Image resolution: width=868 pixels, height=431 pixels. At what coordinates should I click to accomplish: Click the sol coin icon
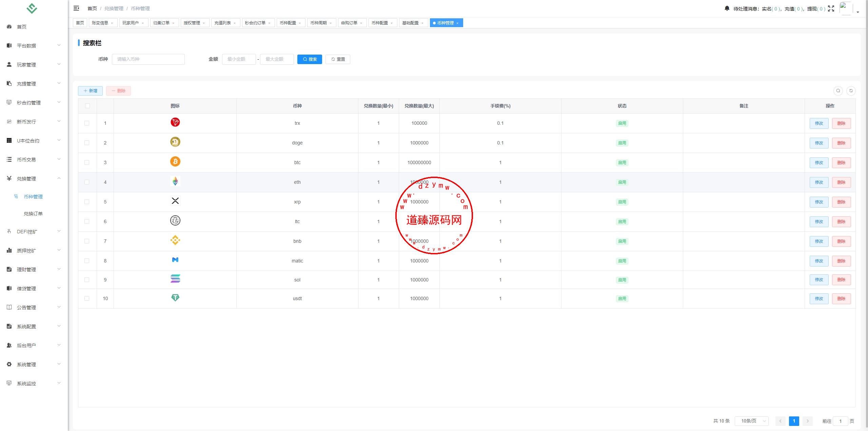click(175, 279)
